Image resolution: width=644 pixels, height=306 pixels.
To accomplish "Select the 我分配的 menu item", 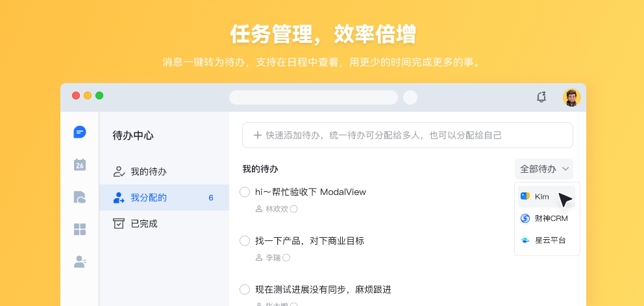I will [164, 198].
